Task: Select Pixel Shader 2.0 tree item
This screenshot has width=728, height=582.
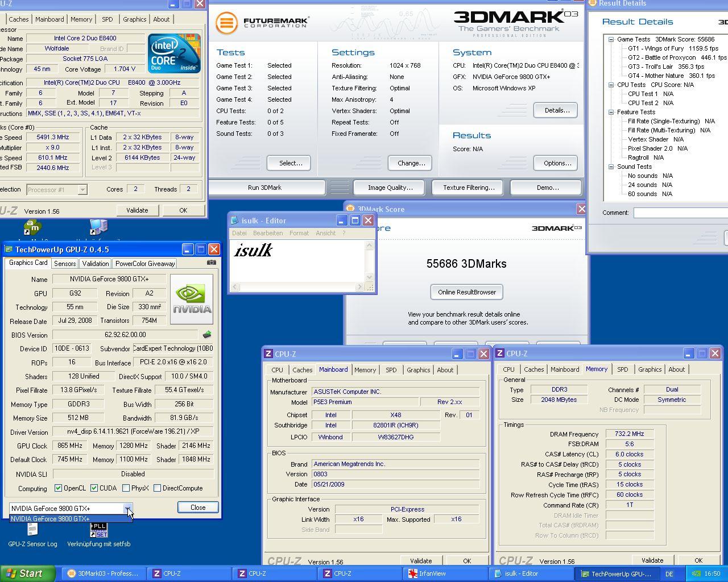Action: pyautogui.click(x=657, y=149)
